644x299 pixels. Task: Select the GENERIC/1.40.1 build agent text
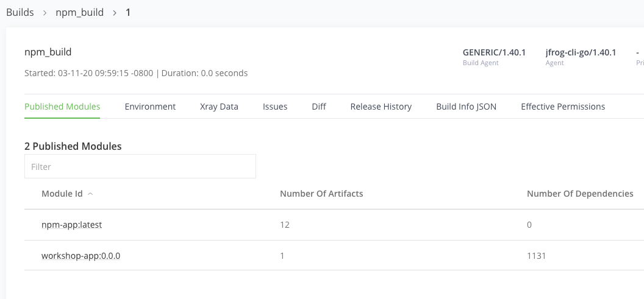click(494, 52)
